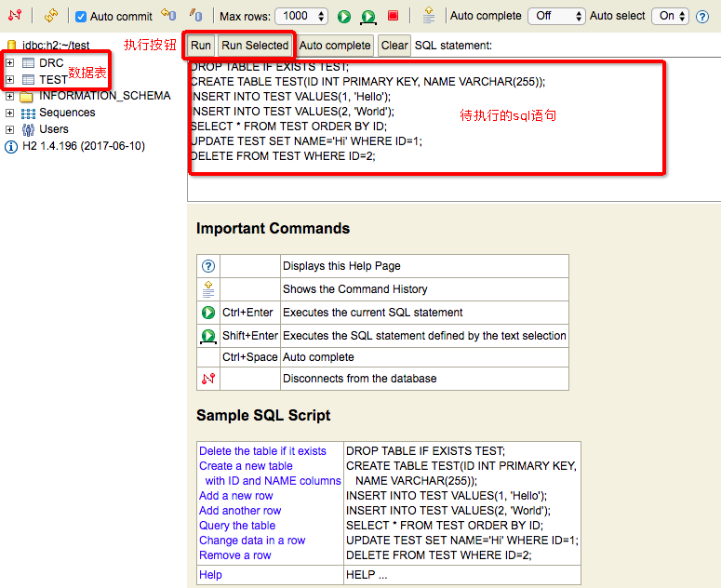Click the Commit toolbar icon

coord(195,15)
